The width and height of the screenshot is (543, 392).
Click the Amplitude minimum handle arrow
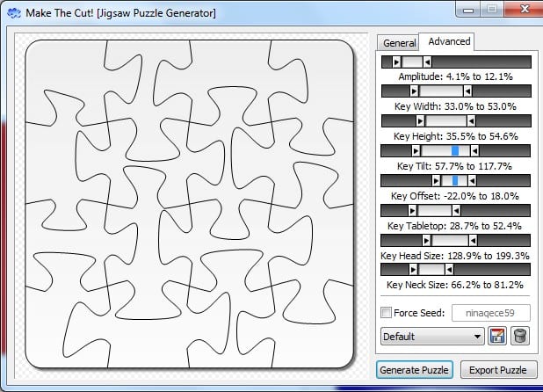[x=397, y=62]
